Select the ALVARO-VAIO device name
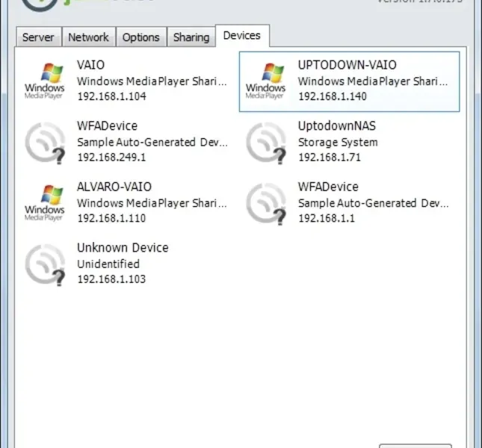The width and height of the screenshot is (482, 448). click(114, 187)
